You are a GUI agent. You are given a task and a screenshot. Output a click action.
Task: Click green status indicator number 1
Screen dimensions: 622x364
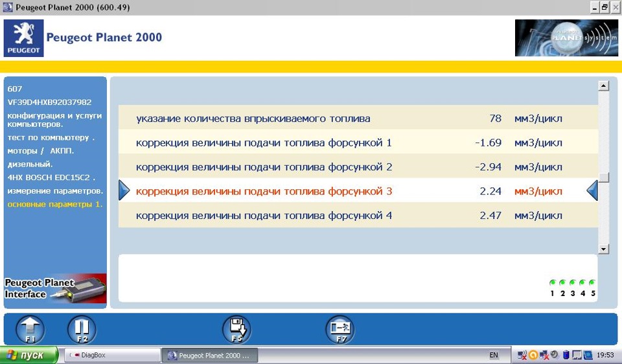[x=552, y=282]
